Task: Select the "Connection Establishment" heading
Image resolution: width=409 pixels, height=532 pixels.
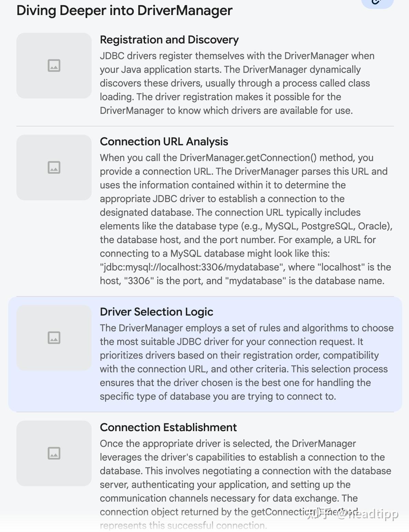Action: 168,427
